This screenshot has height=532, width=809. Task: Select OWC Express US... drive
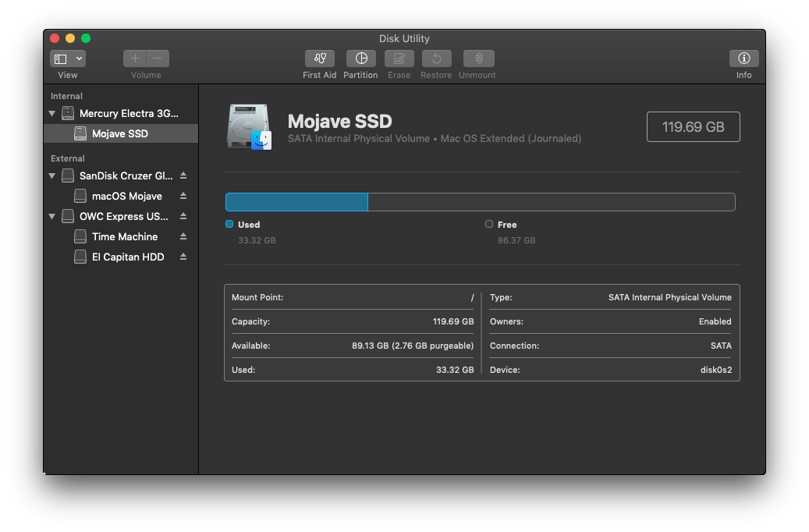tap(121, 217)
